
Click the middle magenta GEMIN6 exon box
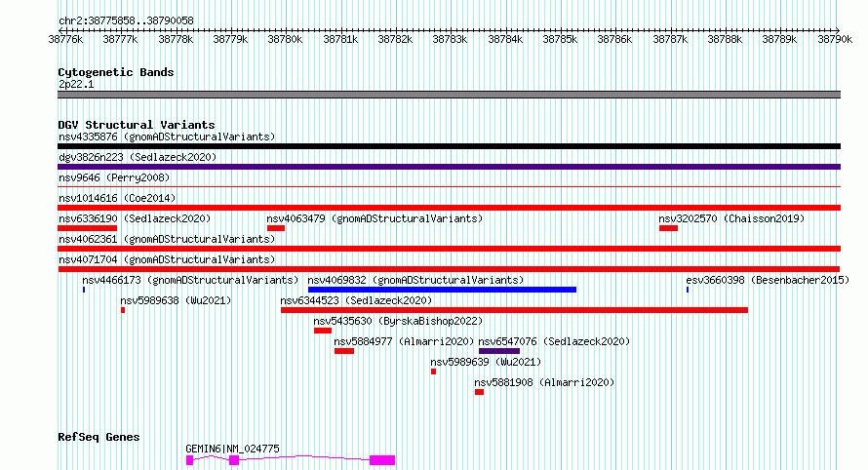(x=234, y=460)
